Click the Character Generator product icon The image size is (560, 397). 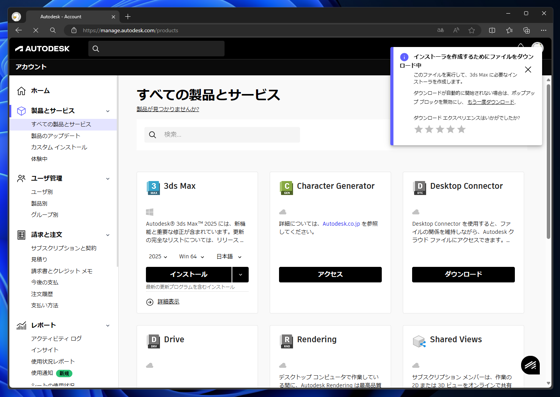pos(286,188)
